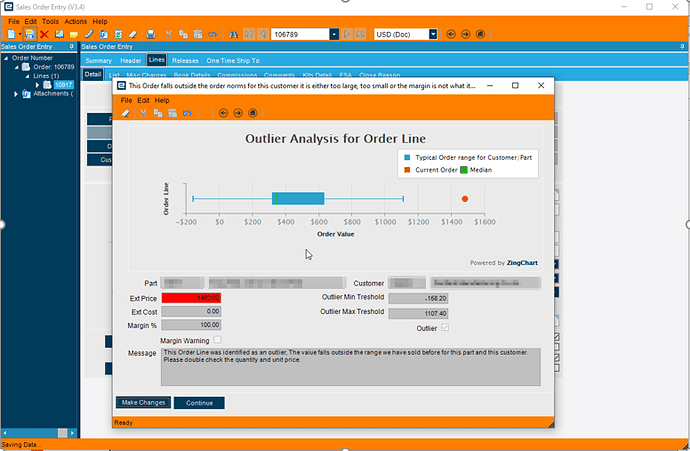
Task: Open the Tools menu in main window
Action: point(50,22)
